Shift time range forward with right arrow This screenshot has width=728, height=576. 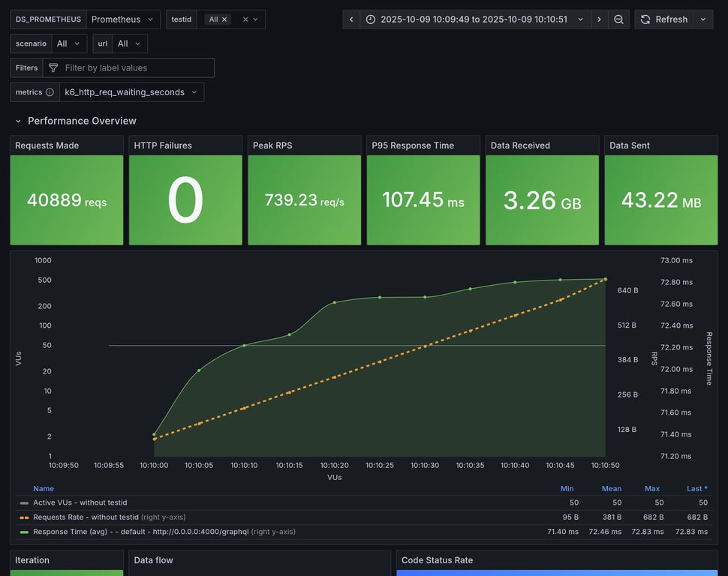[x=599, y=19]
